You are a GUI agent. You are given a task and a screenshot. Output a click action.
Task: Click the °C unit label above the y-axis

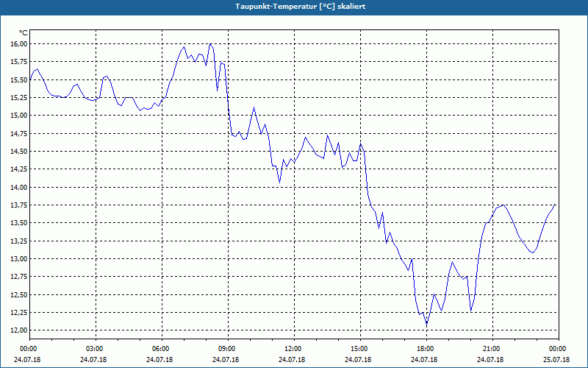click(x=23, y=33)
